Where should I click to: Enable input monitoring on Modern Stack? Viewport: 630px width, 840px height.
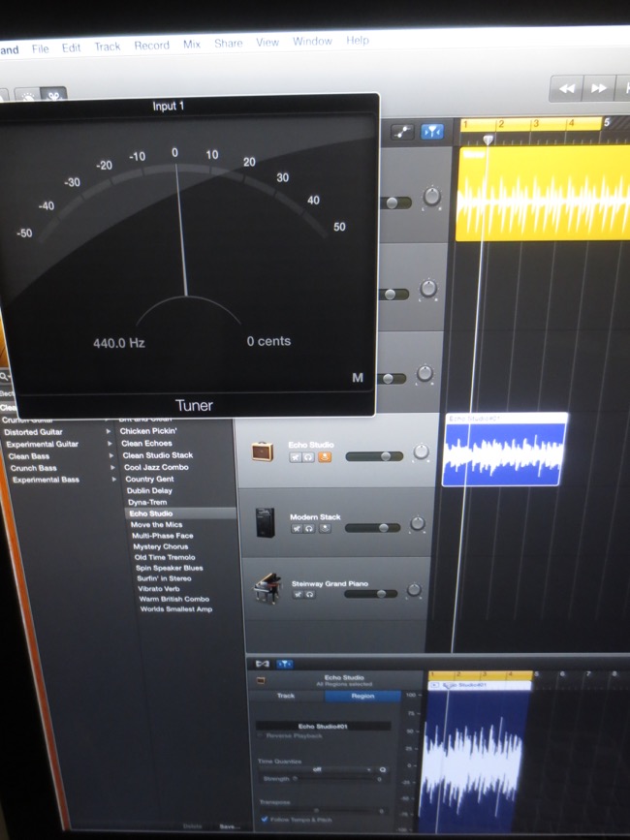pos(325,528)
